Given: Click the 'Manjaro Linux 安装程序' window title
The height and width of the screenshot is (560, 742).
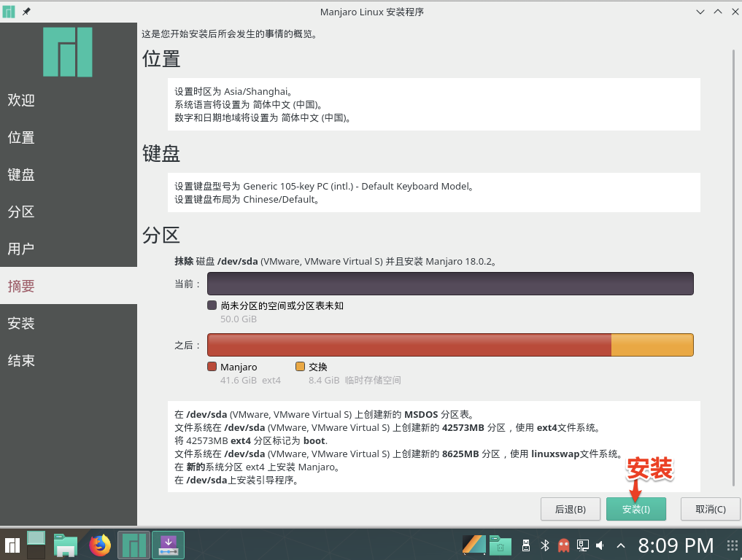Looking at the screenshot, I should [372, 12].
